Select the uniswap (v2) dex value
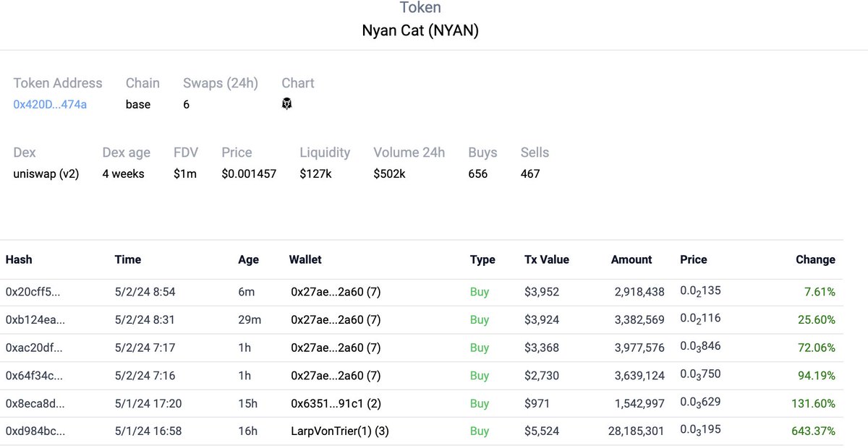 coord(46,173)
